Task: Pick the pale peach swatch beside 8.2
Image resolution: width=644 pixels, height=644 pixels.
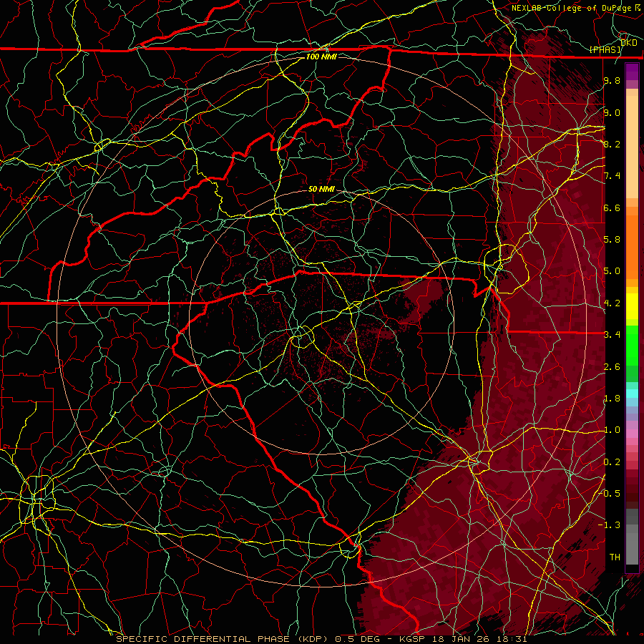Action: 632,148
